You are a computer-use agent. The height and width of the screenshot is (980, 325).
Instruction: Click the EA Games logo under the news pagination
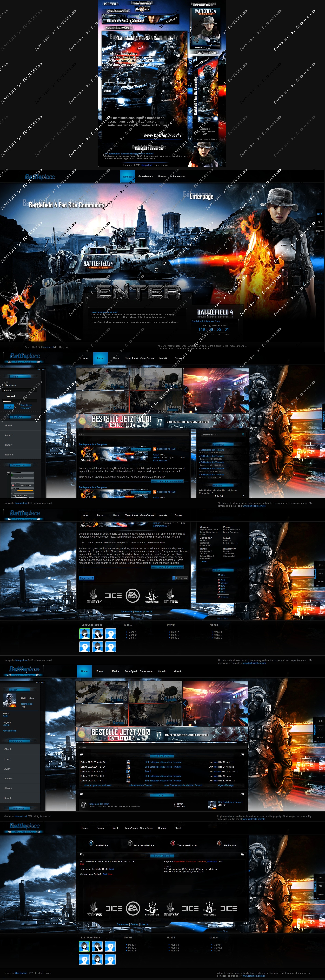(x=133, y=596)
